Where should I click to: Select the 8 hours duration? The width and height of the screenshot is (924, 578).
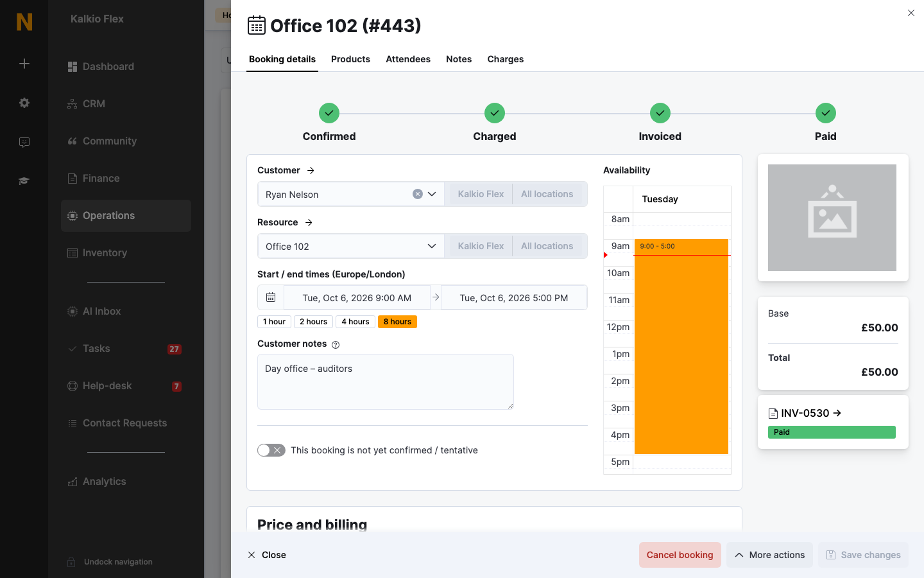point(397,322)
